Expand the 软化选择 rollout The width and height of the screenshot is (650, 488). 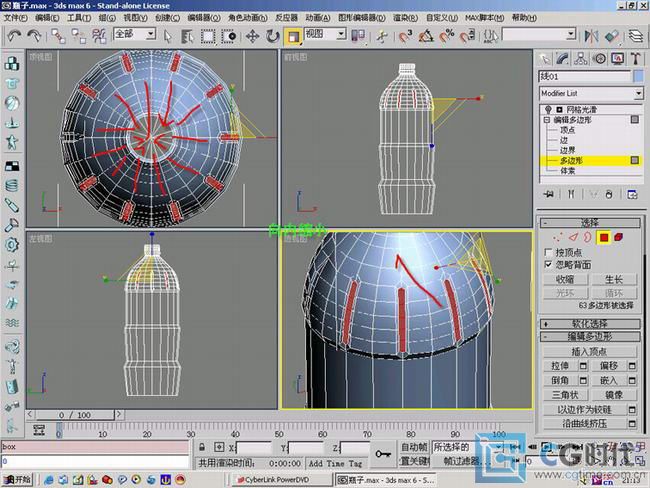590,324
